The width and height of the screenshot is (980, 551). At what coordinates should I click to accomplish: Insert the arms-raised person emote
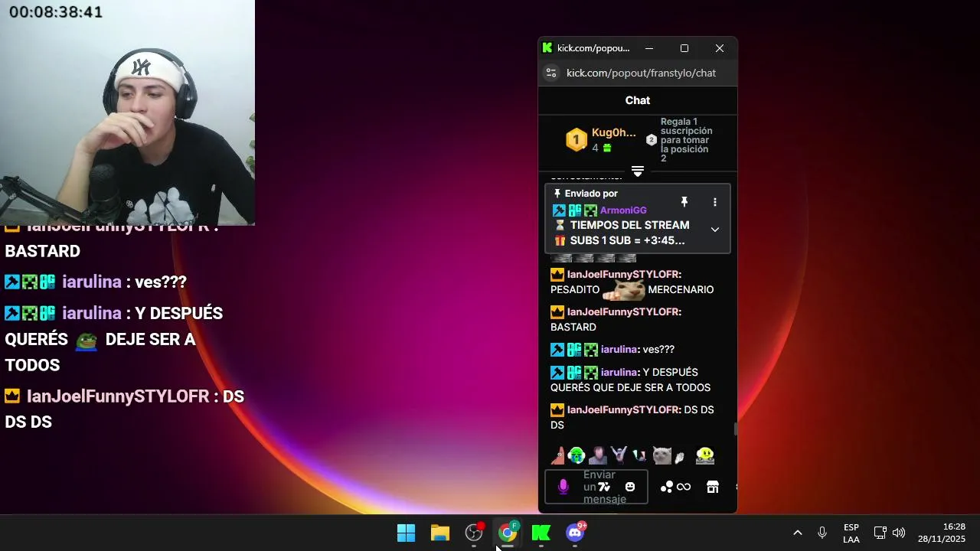click(619, 456)
